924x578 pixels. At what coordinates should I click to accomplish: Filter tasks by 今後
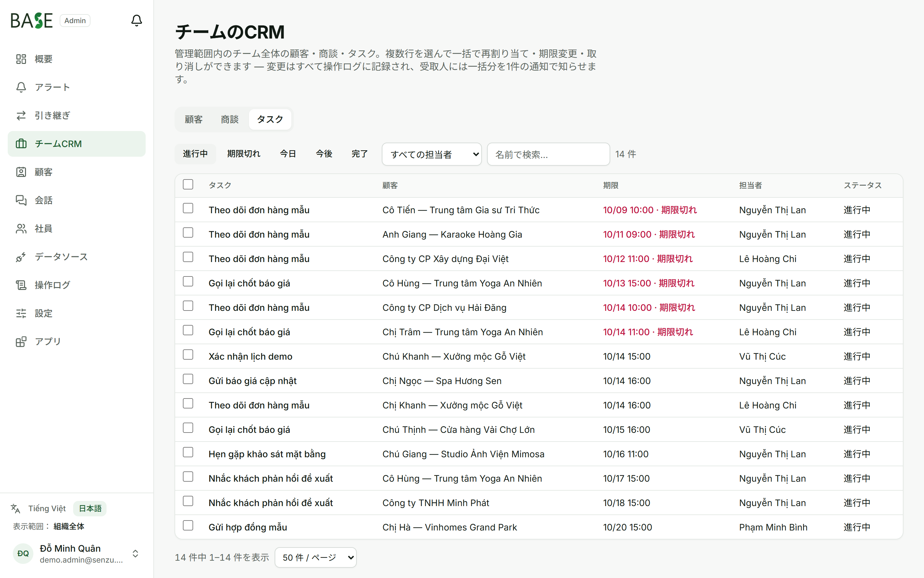click(x=324, y=154)
